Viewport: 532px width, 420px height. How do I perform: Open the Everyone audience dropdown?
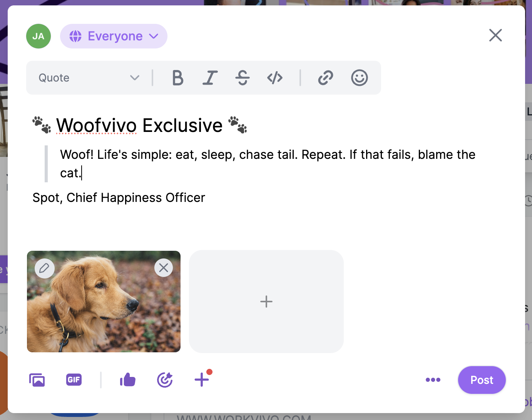[114, 36]
